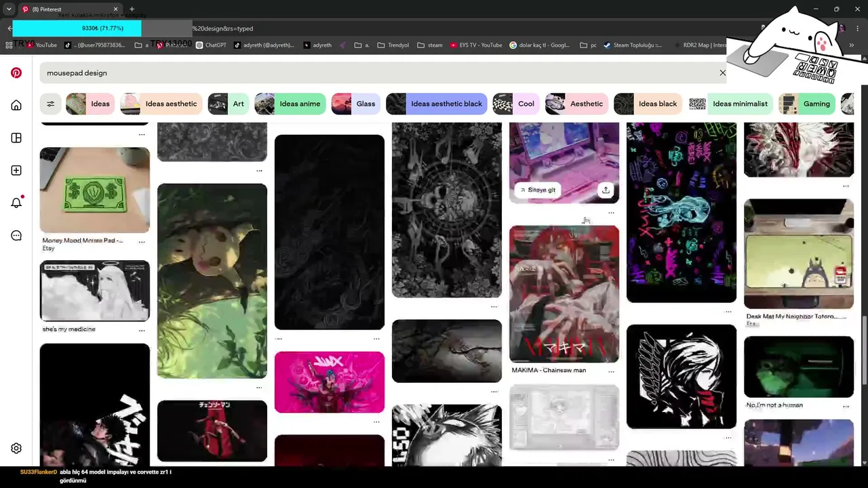
Task: Select the Ideas aesthetic filter chip
Action: pos(160,104)
